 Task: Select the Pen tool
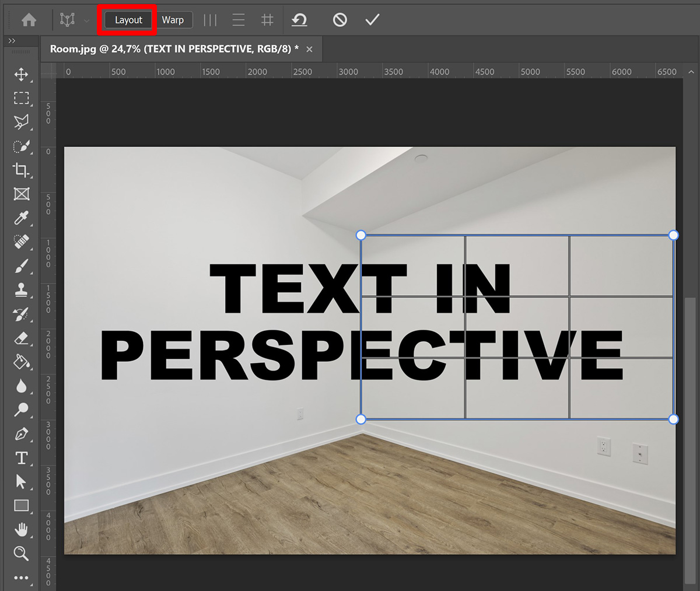click(x=21, y=434)
